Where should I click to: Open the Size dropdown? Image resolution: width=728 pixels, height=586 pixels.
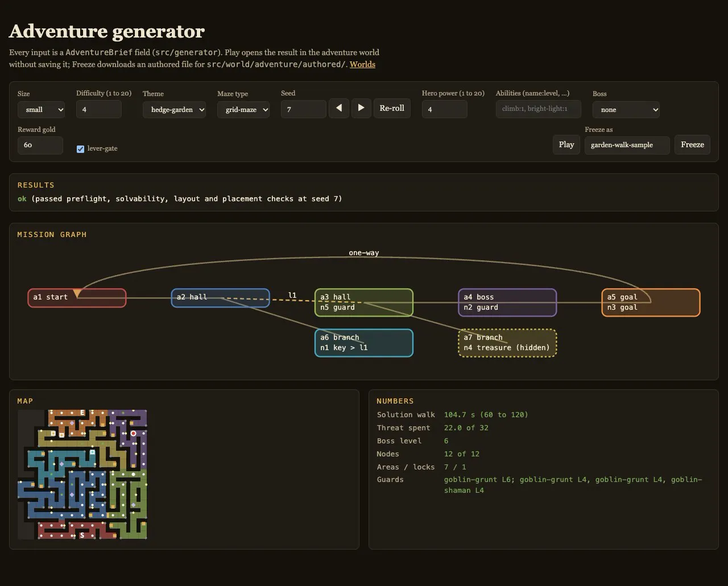click(x=41, y=109)
